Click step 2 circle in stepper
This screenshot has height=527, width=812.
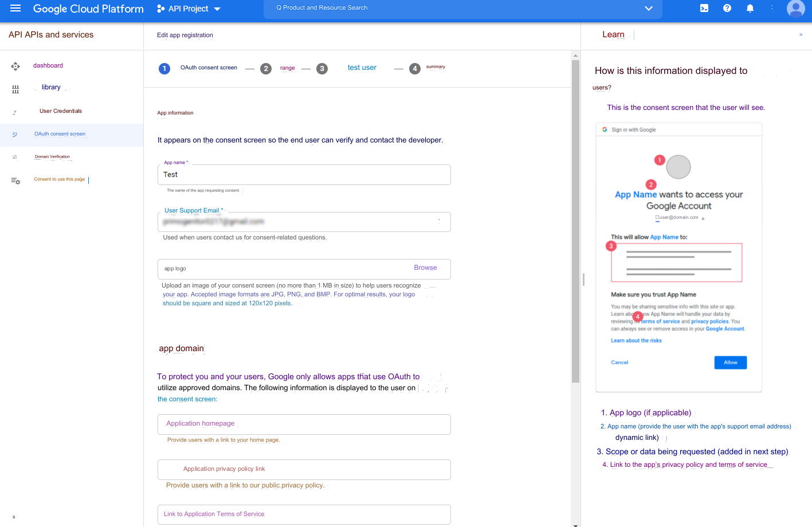coord(266,69)
